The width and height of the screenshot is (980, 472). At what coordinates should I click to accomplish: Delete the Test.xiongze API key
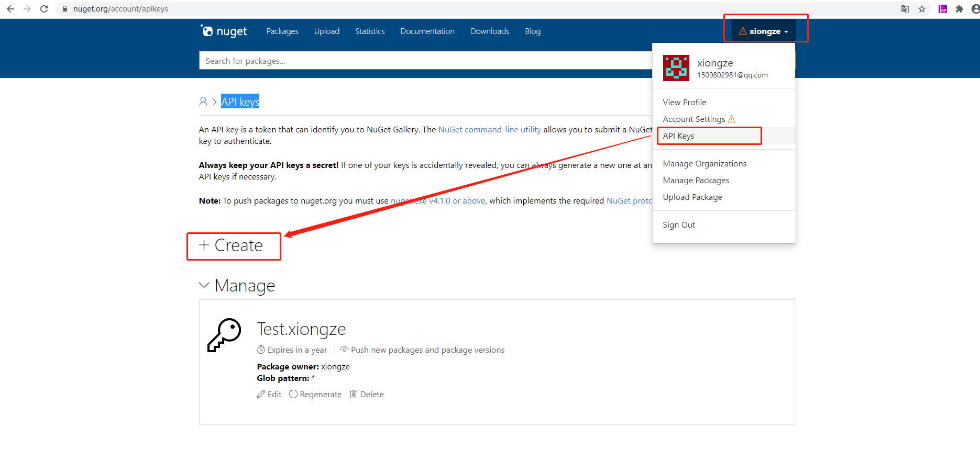[367, 394]
